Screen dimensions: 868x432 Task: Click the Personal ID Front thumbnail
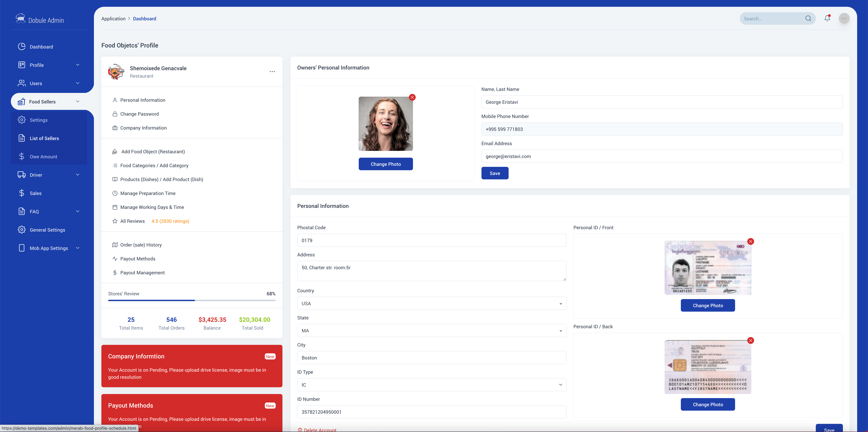pyautogui.click(x=708, y=268)
